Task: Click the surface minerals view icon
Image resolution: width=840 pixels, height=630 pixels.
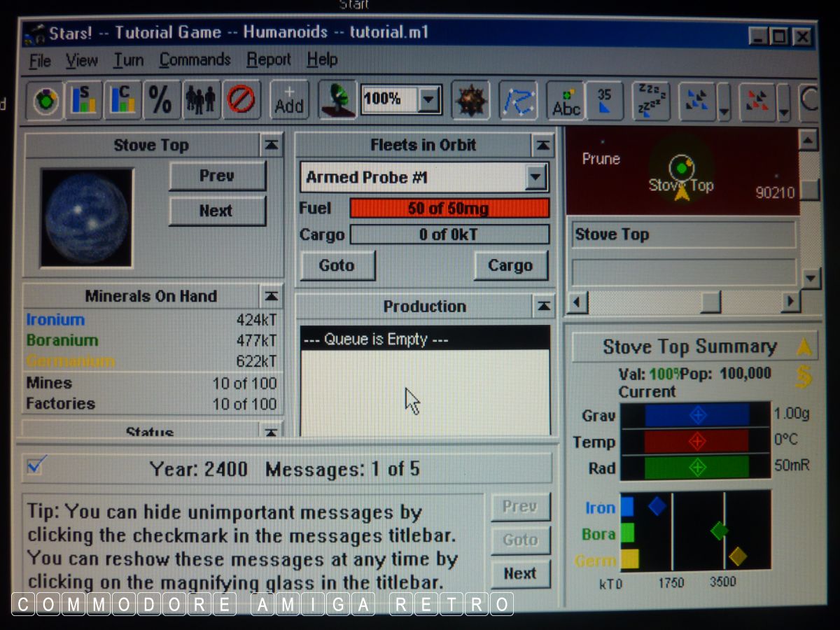Action: click(x=84, y=101)
